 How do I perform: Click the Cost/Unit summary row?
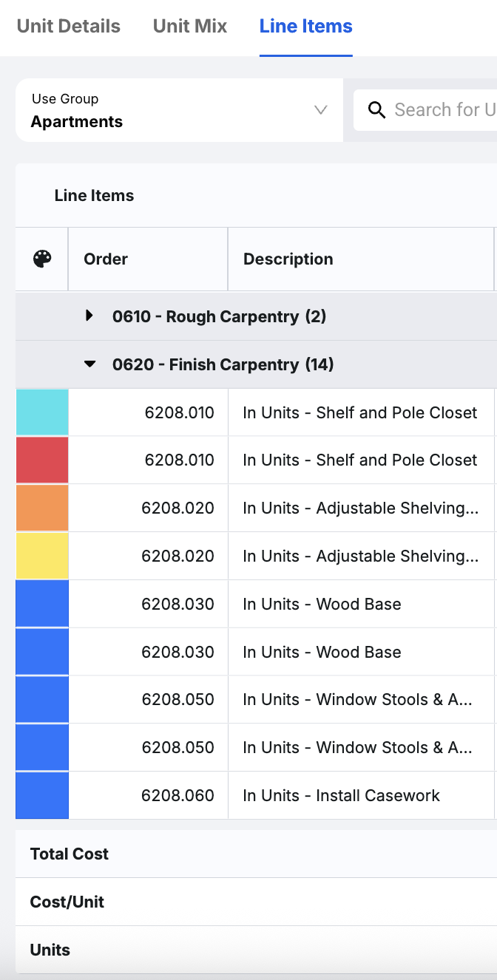click(x=67, y=902)
